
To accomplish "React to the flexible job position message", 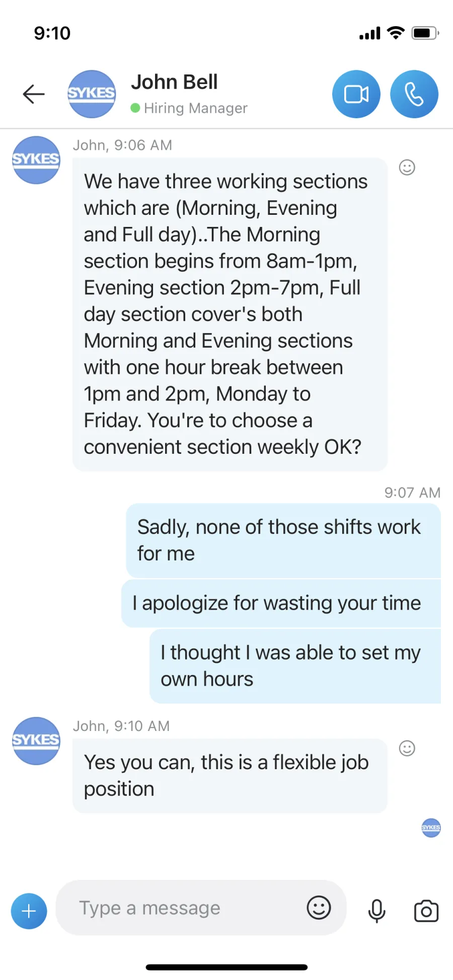I will [407, 748].
